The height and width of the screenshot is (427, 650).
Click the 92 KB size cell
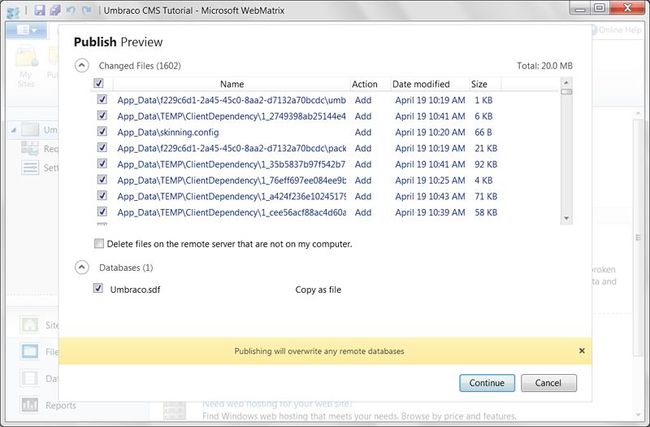(486, 164)
